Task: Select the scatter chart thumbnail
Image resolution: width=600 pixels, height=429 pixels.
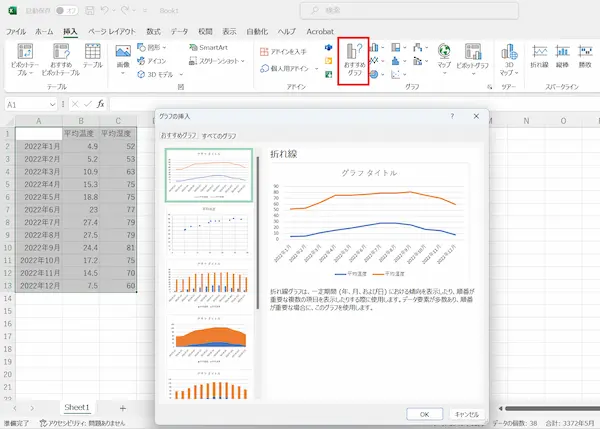Action: point(209,230)
